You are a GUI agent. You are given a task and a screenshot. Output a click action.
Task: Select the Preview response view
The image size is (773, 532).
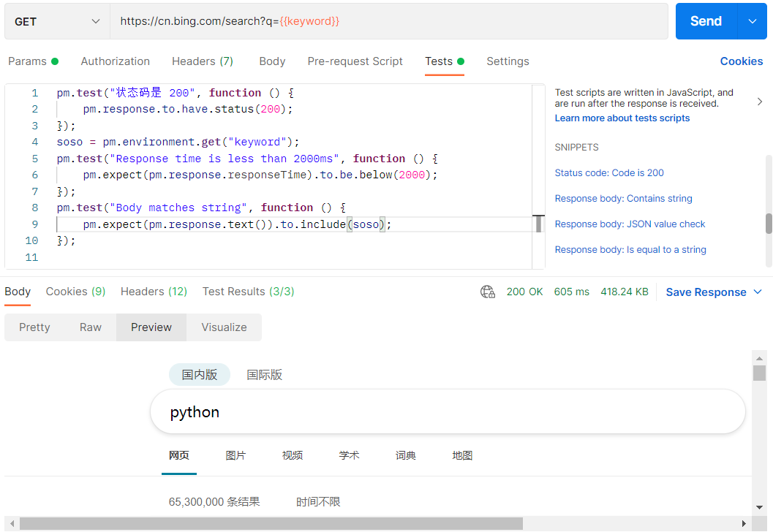point(151,327)
